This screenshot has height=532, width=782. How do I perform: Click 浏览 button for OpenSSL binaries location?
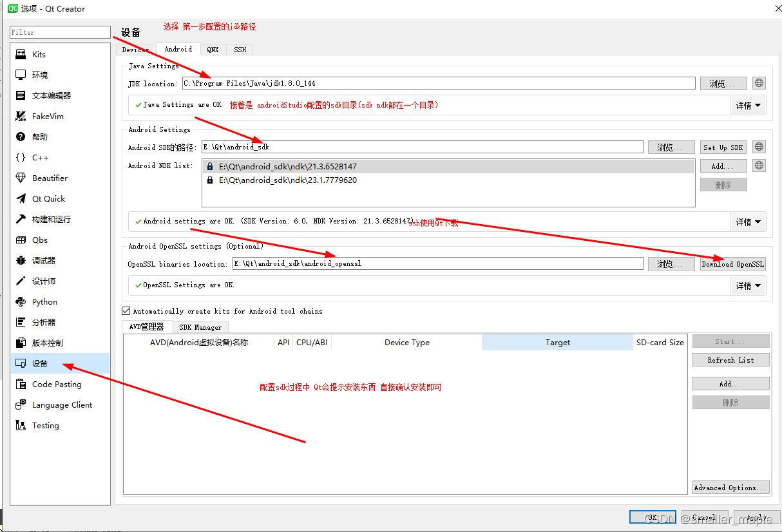(671, 263)
